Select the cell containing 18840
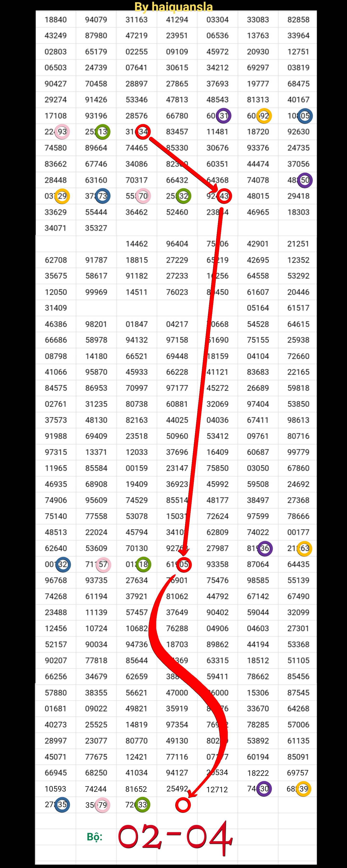 click(56, 20)
